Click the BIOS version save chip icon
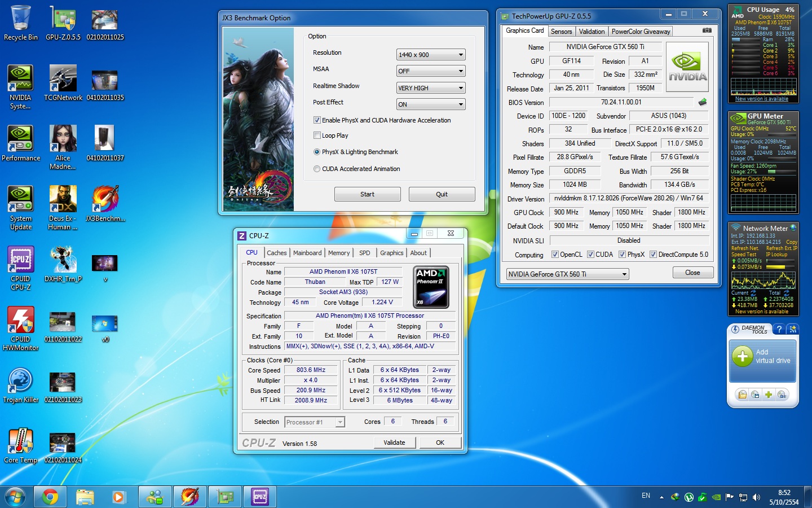The width and height of the screenshot is (812, 508). point(702,102)
